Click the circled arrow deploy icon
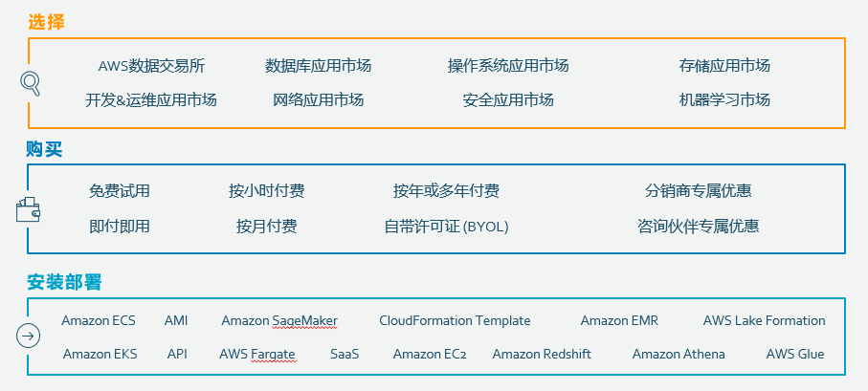Screen dimensions: 868x391 tap(29, 336)
